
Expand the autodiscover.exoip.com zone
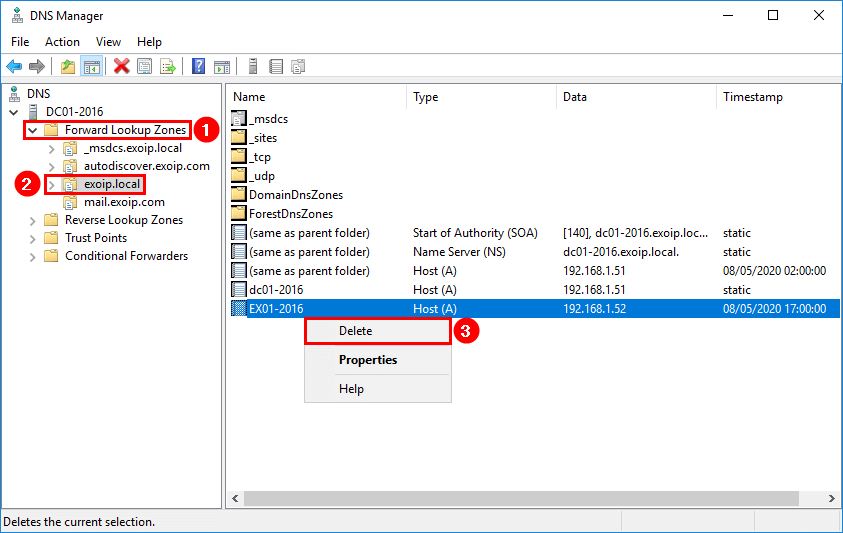[52, 167]
